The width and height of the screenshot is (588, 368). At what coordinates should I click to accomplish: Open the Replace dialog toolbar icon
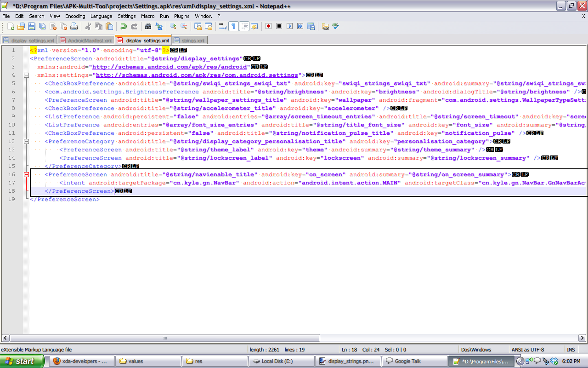(x=159, y=26)
